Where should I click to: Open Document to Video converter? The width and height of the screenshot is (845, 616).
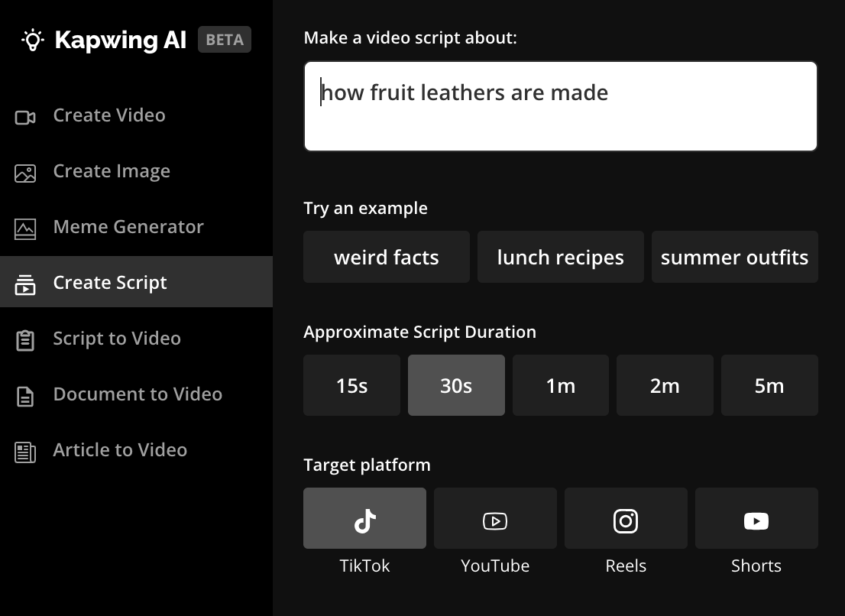pos(138,394)
